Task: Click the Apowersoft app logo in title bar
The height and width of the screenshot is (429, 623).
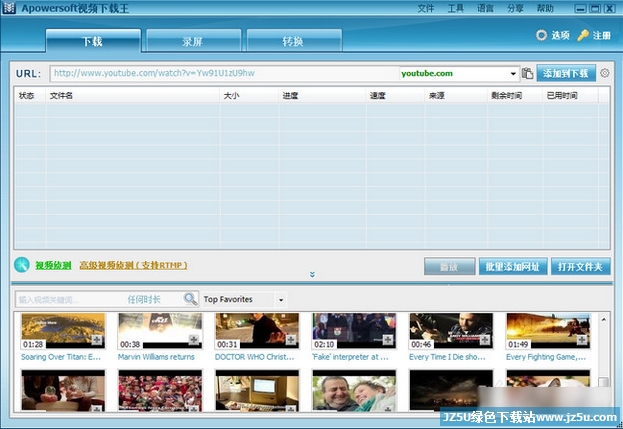Action: pos(9,8)
